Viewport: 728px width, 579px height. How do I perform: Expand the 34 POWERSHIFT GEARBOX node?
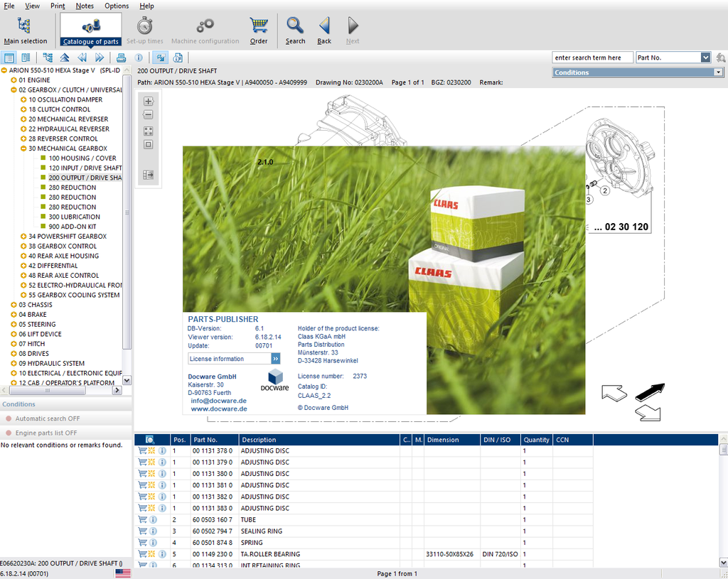pos(23,237)
